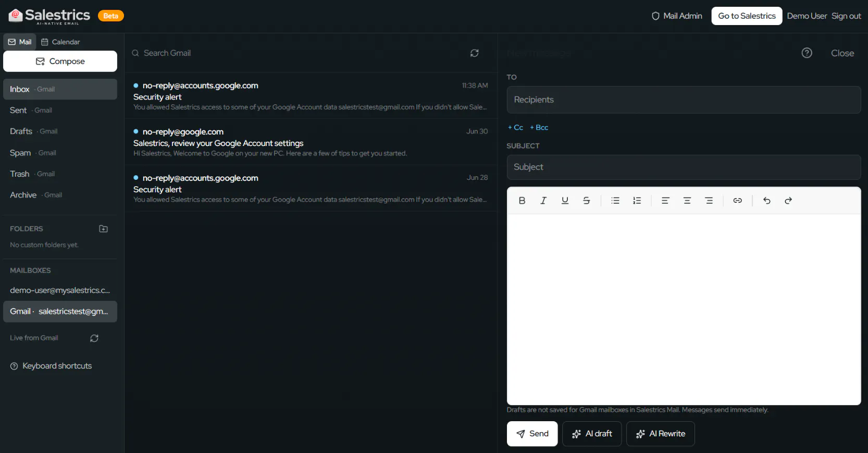The width and height of the screenshot is (868, 453).
Task: Generate an AI draft
Action: coord(592,434)
